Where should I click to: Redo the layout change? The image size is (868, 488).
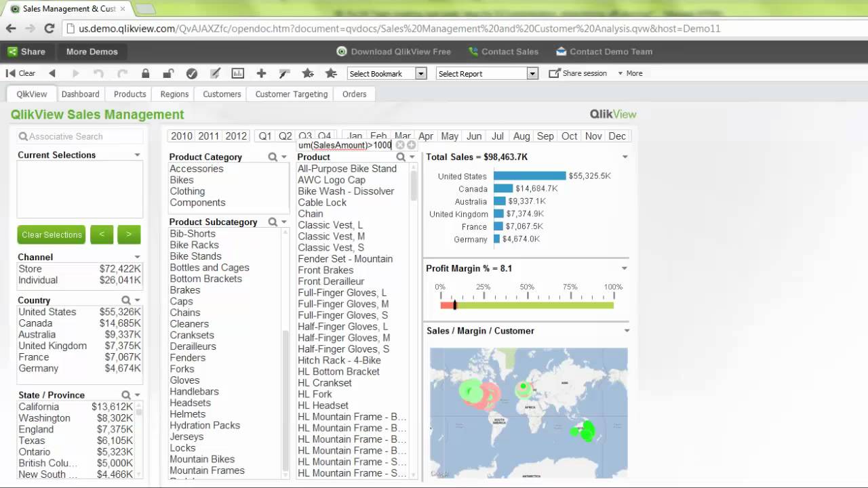tap(122, 73)
